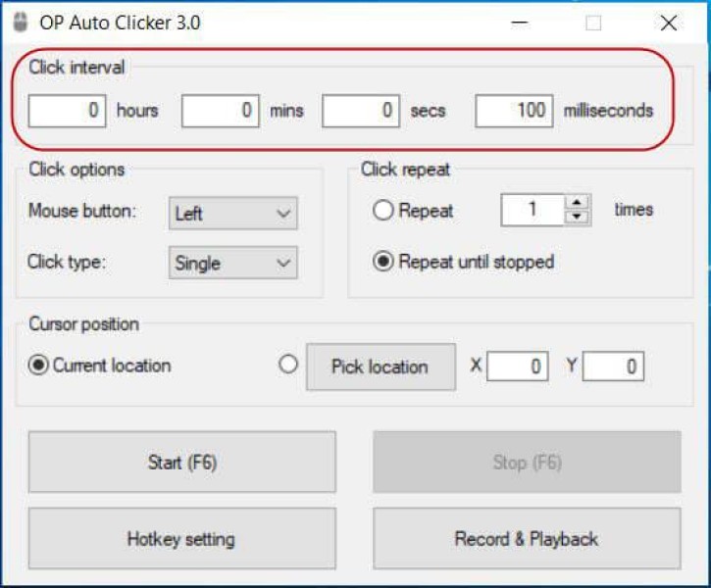Decrease repeat times with down arrow

[x=578, y=217]
